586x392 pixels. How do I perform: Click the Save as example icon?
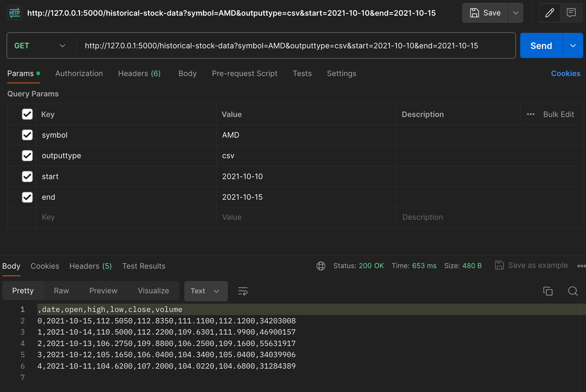click(499, 265)
